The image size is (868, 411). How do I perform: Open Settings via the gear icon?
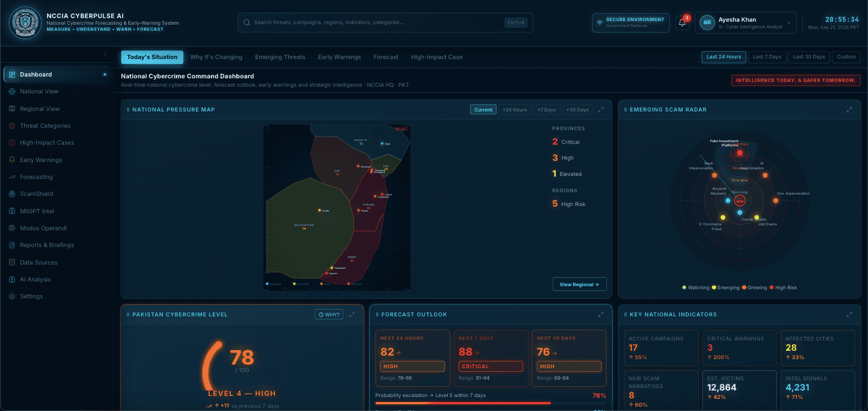[x=12, y=296]
